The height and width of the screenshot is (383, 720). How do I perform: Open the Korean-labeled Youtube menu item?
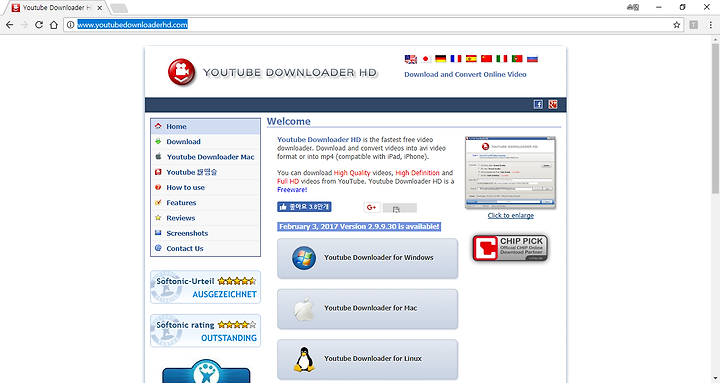205,172
